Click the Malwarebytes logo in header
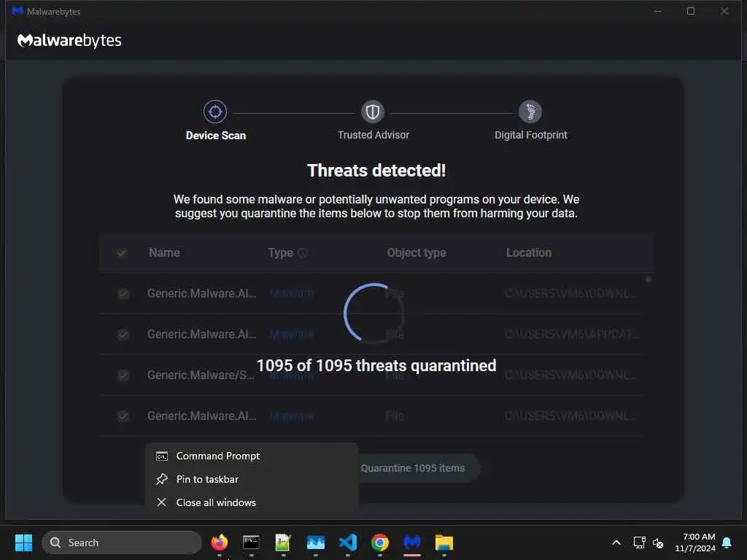The height and width of the screenshot is (560, 747). point(69,41)
